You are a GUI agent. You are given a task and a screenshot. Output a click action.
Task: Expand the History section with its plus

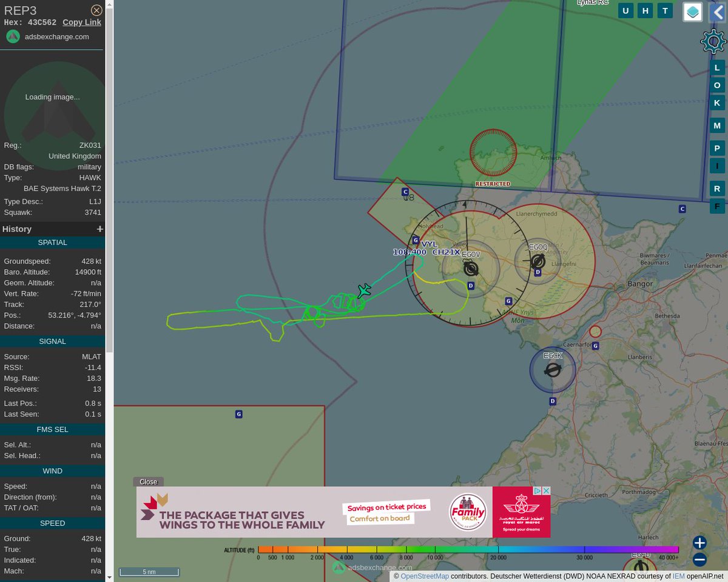pos(99,229)
